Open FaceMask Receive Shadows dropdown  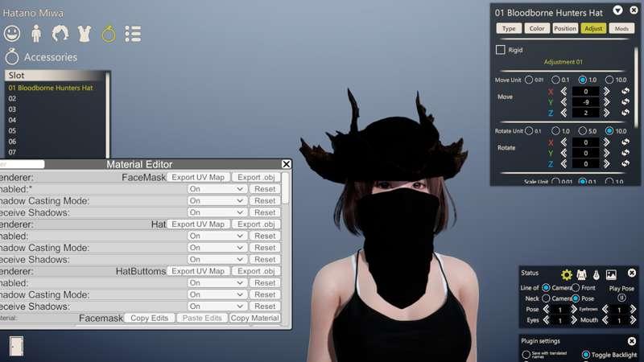coord(217,212)
